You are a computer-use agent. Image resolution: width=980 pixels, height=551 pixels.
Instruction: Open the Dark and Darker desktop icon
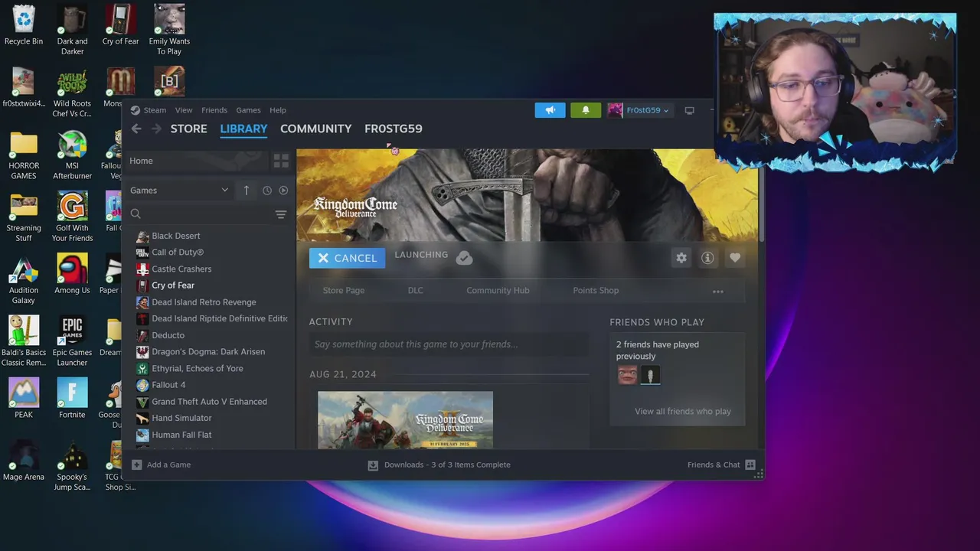(72, 30)
